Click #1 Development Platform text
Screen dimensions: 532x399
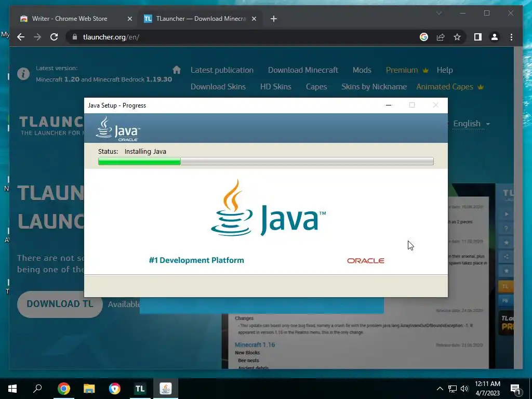196,260
